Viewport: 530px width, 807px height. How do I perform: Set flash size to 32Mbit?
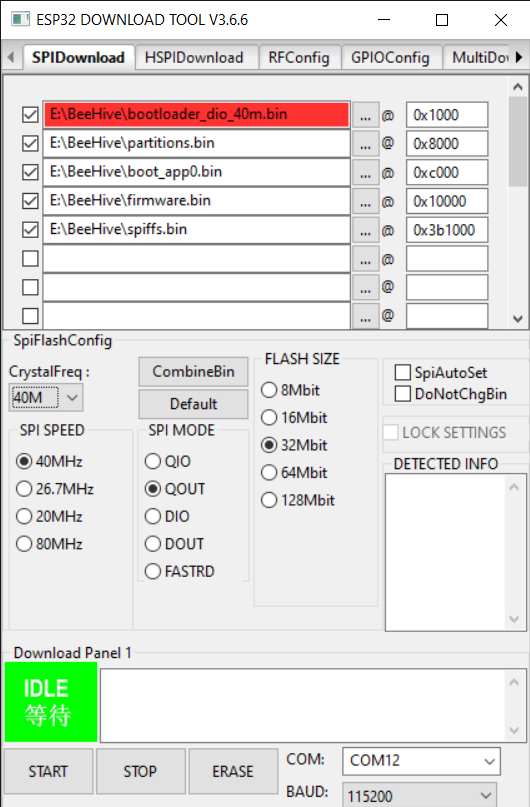pos(269,445)
